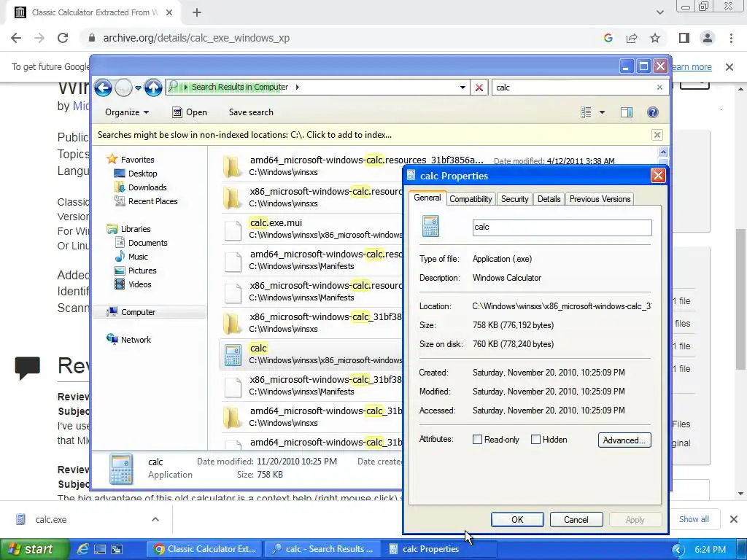The width and height of the screenshot is (747, 560).
Task: Close the Chrome downloads bar
Action: click(x=734, y=519)
